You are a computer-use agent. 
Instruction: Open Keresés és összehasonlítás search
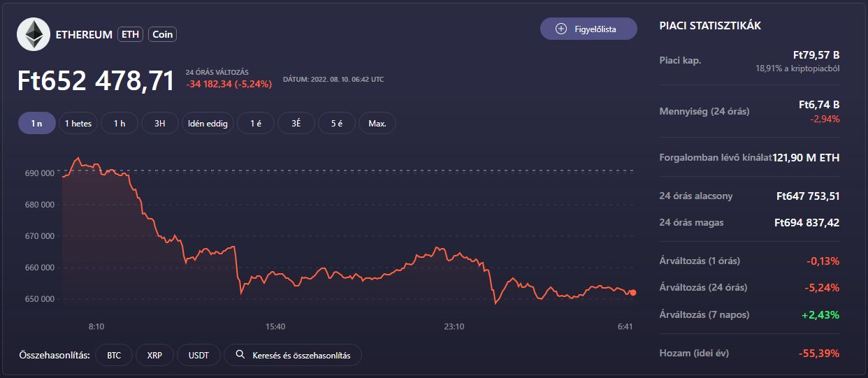pyautogui.click(x=292, y=355)
